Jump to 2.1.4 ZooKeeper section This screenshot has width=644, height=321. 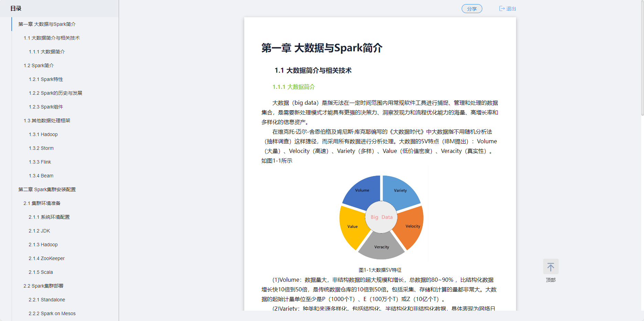click(x=46, y=258)
